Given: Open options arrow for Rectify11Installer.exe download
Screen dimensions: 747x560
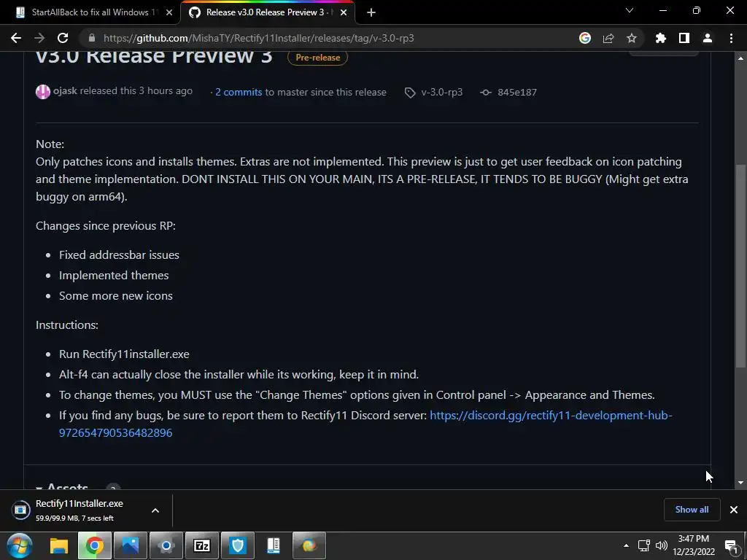Looking at the screenshot, I should [155, 510].
